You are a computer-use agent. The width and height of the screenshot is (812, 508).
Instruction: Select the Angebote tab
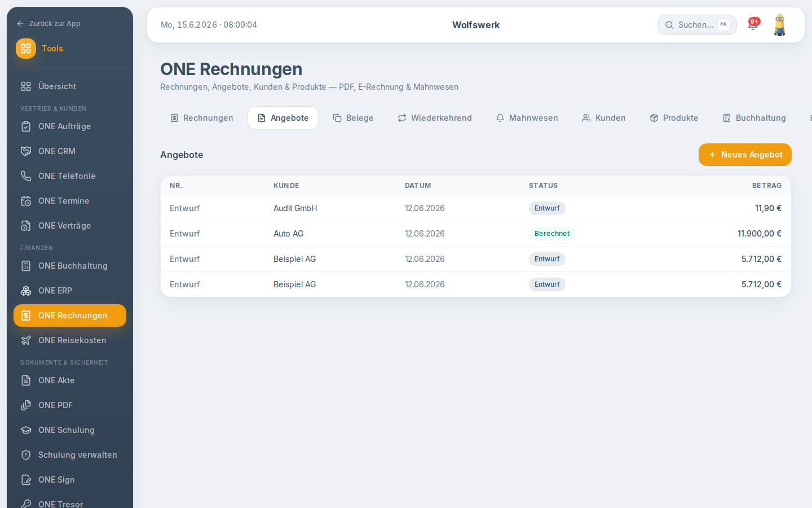(283, 118)
